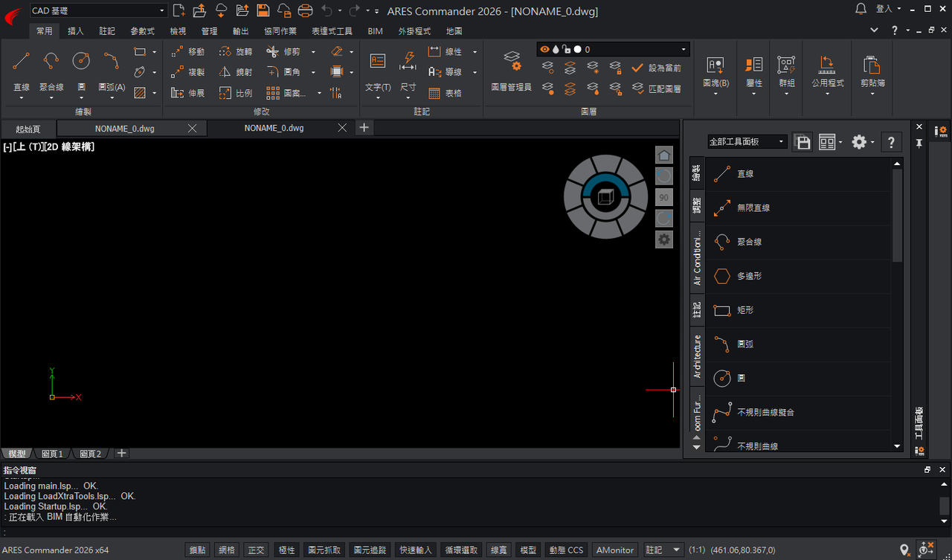The height and width of the screenshot is (560, 952).
Task: Click the new drawing tab plus button
Action: (364, 128)
